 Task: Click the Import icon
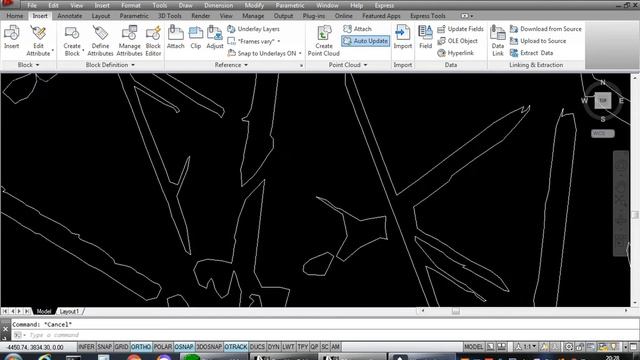point(402,37)
